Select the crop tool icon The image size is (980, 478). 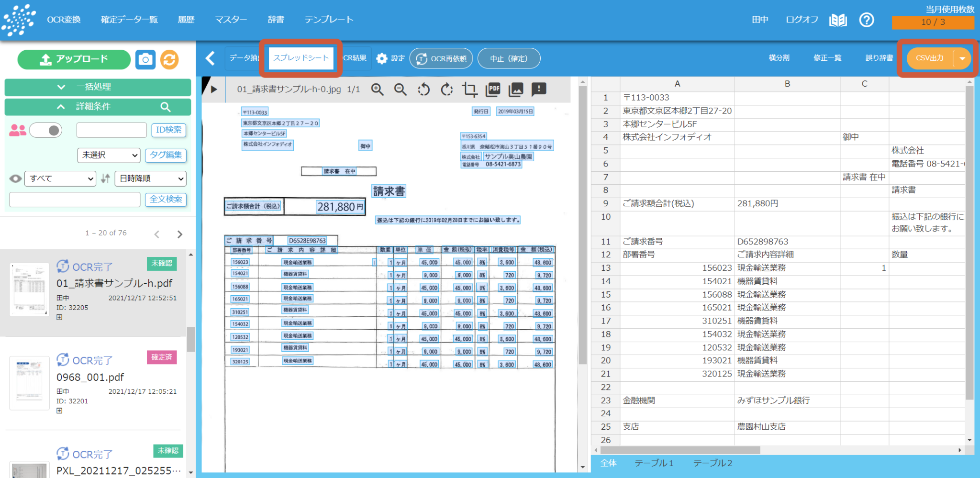point(469,89)
